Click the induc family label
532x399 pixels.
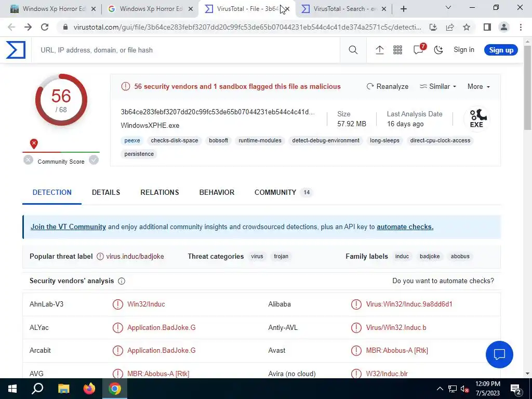(402, 257)
